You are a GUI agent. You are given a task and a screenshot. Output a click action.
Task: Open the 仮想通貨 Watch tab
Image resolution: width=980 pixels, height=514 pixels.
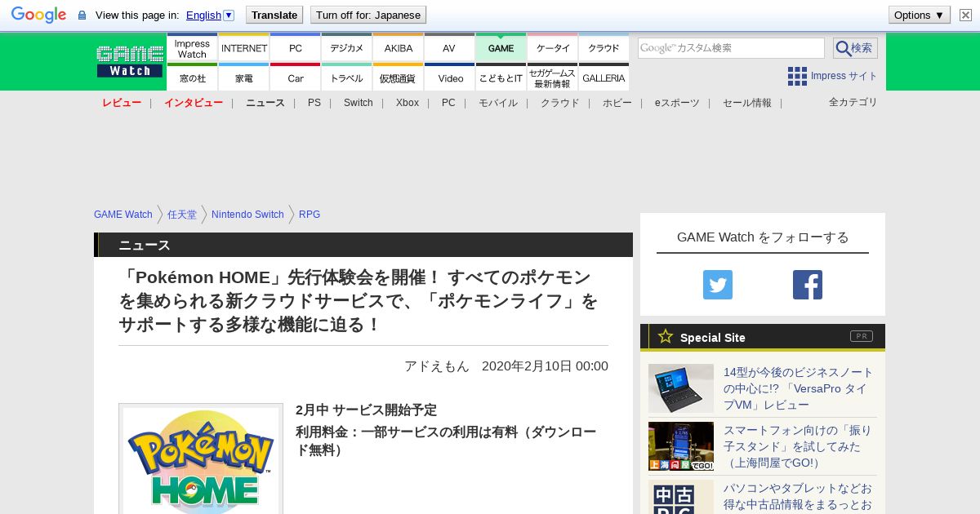[399, 78]
